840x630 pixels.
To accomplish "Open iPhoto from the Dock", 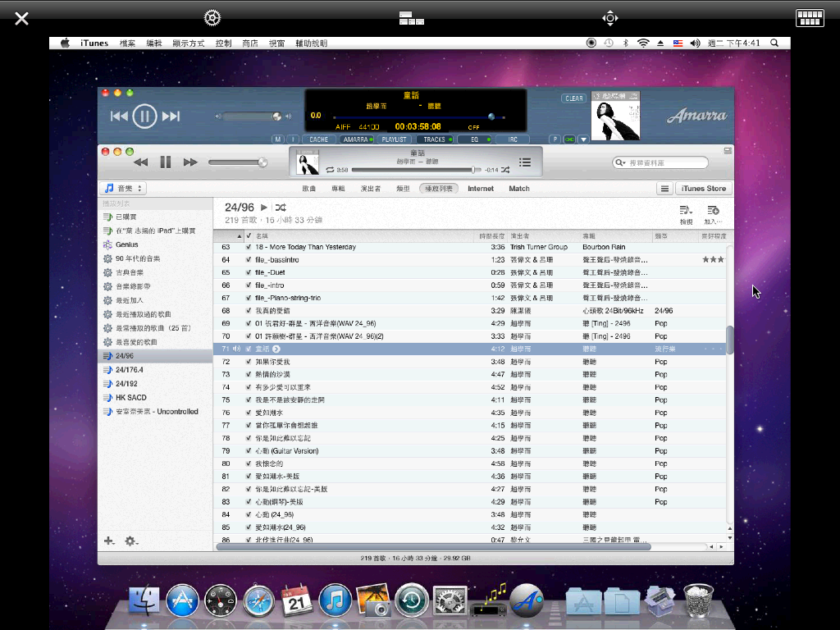I will pos(373,600).
